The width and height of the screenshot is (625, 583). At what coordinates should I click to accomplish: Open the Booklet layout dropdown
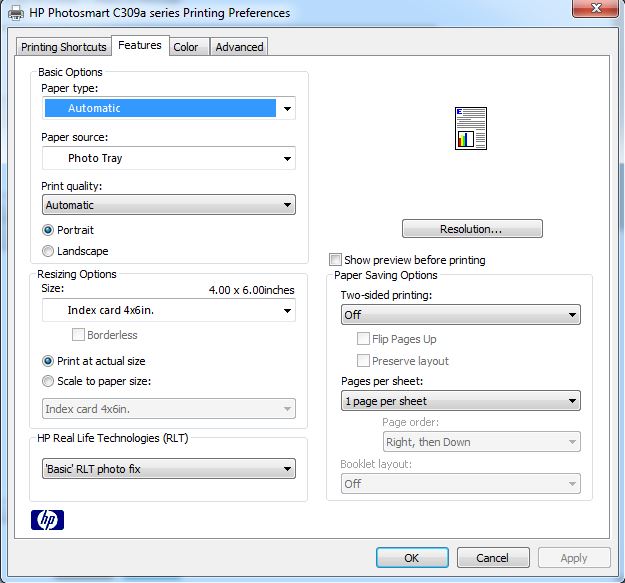click(460, 484)
